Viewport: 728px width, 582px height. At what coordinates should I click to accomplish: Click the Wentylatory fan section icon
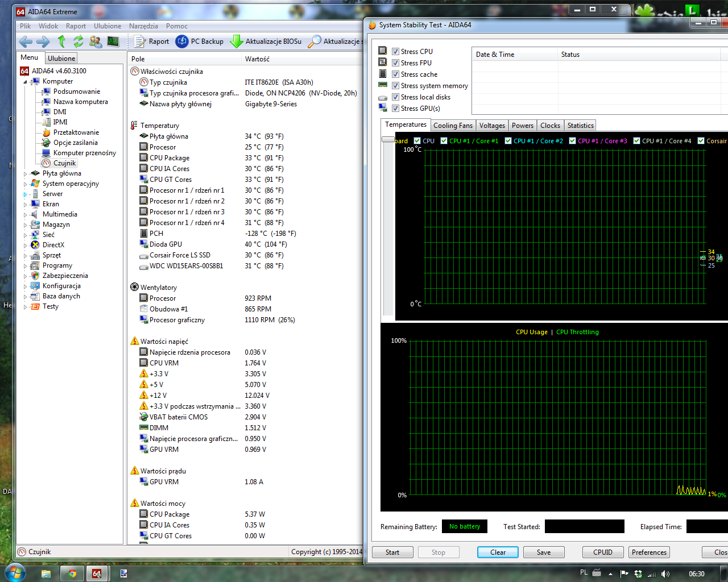pyautogui.click(x=134, y=288)
